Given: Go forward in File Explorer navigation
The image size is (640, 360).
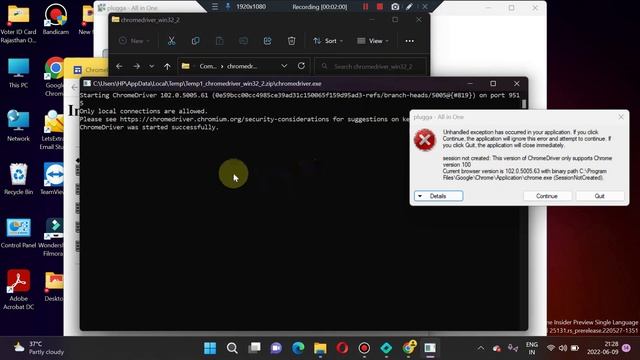Looking at the screenshot, I should 136,66.
